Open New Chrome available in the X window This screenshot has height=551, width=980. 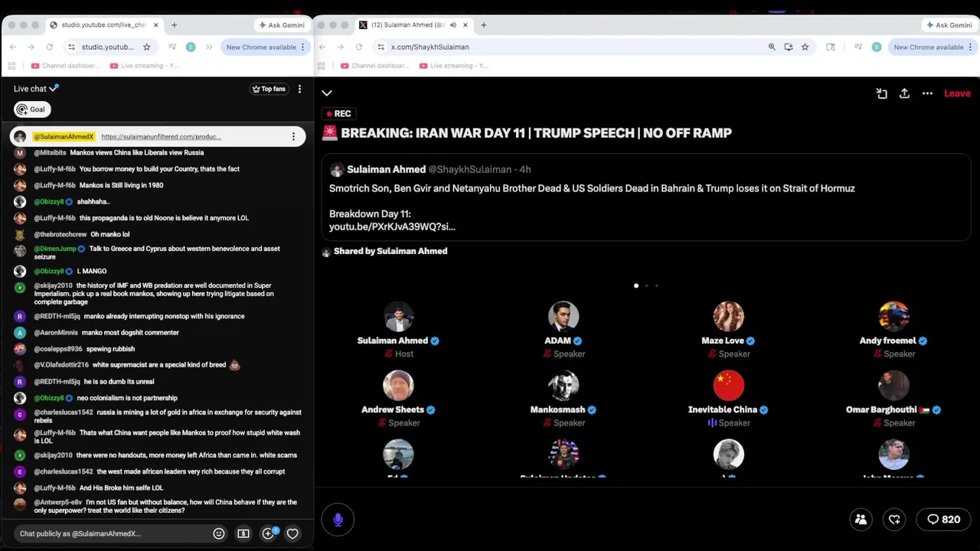pos(933,47)
